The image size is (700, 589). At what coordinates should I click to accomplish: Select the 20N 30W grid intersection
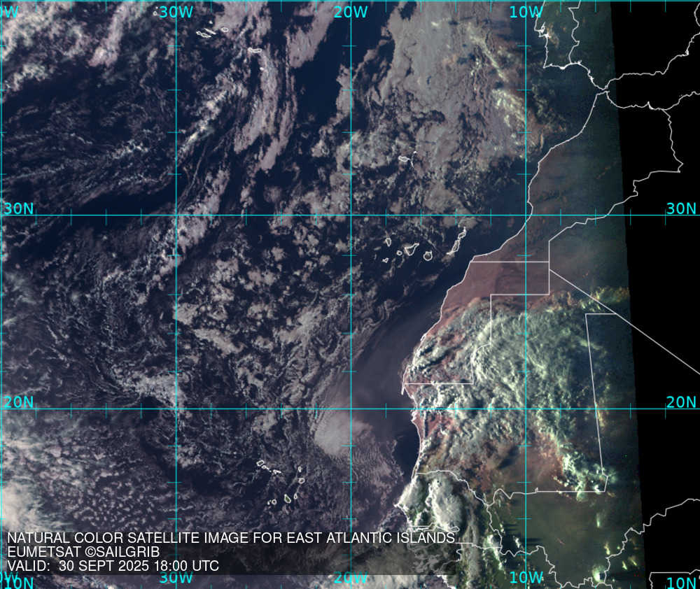(176, 409)
